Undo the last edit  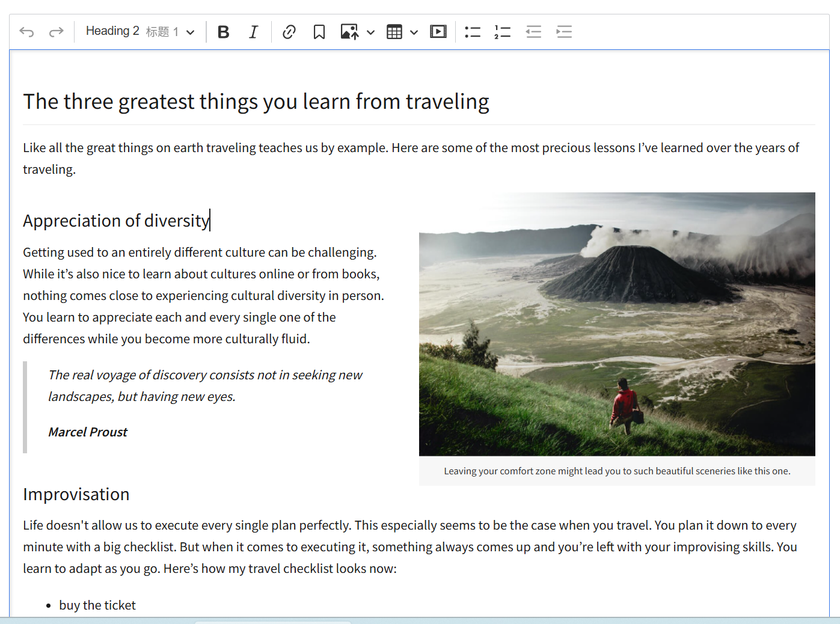[x=26, y=32]
